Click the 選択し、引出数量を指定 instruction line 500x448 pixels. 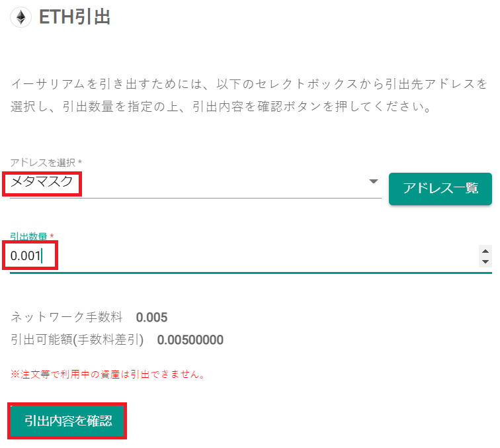222,107
